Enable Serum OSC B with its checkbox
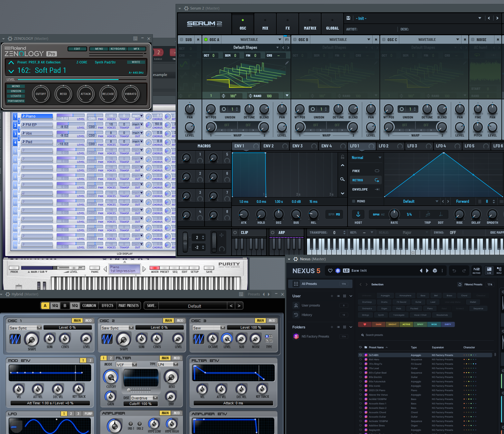Screen dimensions: 504x434 point(295,39)
